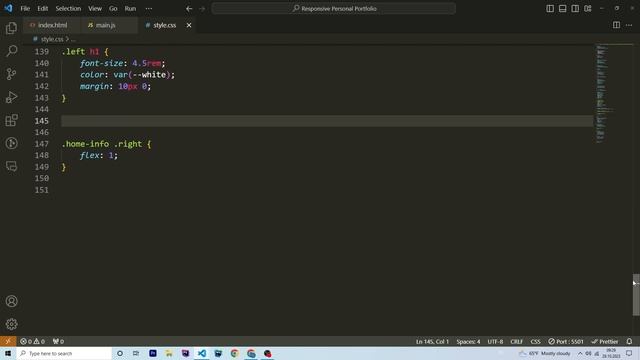Expand the additional menus ellipsis in menu bar
Screen dimensions: 640x360
tap(149, 9)
